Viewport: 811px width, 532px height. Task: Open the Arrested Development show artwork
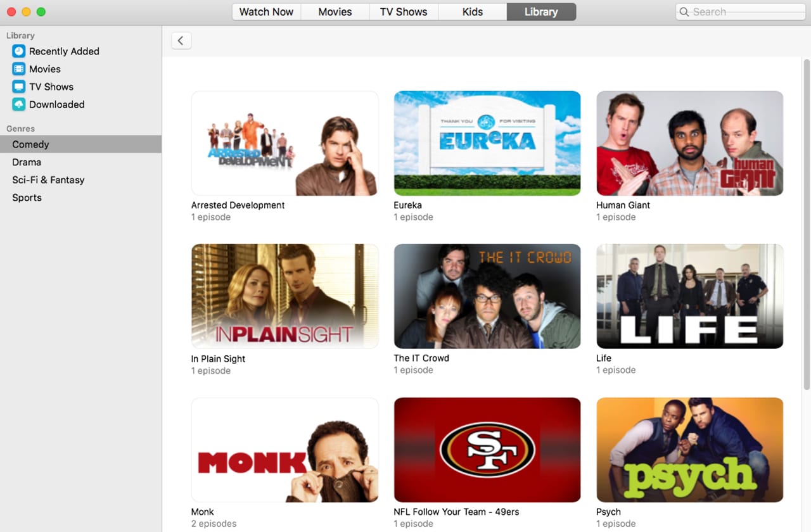[284, 143]
